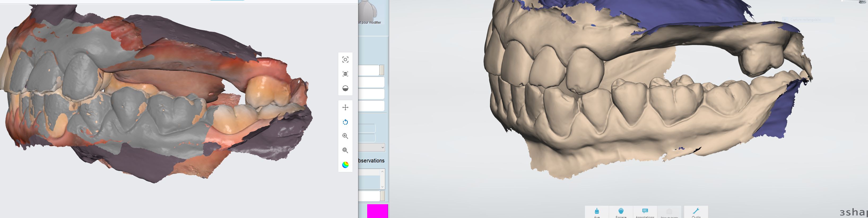Open the Annotations tool
The height and width of the screenshot is (218, 868).
[645, 212]
